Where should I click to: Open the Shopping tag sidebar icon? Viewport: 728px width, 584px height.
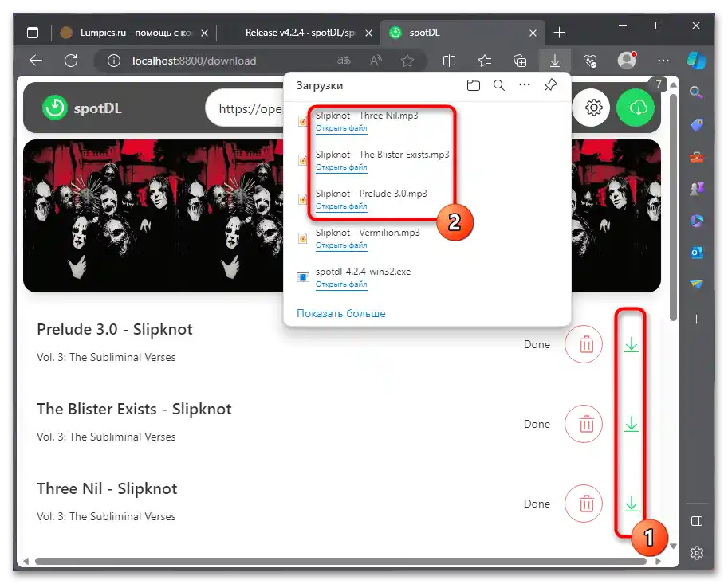click(696, 124)
